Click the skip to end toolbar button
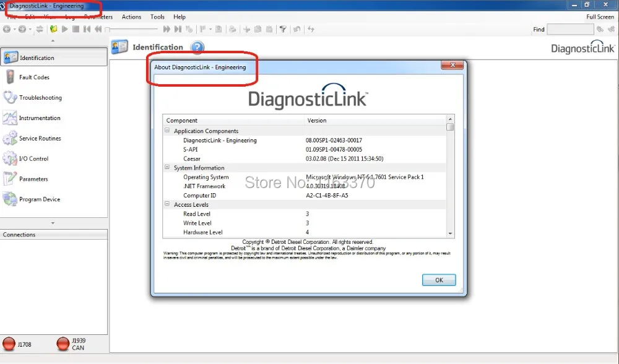The height and width of the screenshot is (364, 619). [178, 29]
